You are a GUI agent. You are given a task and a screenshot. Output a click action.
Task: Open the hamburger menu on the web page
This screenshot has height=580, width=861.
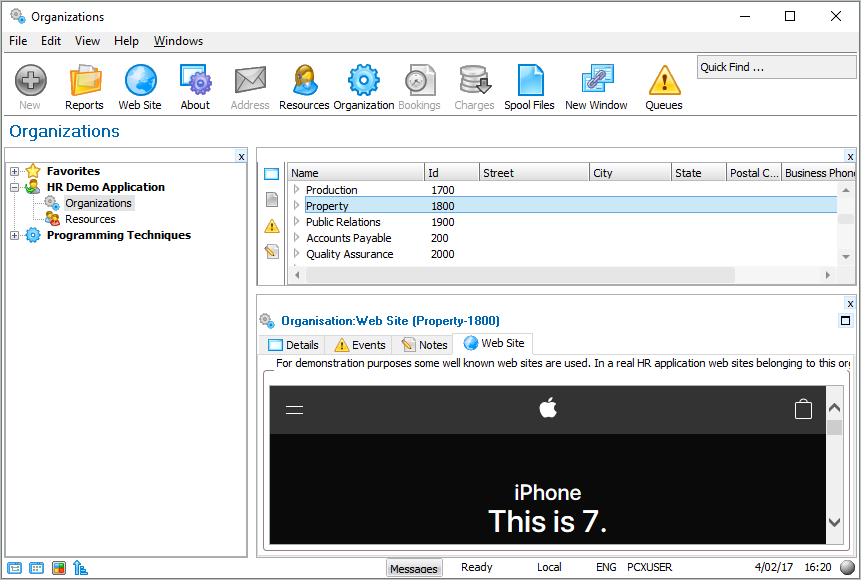(x=294, y=409)
